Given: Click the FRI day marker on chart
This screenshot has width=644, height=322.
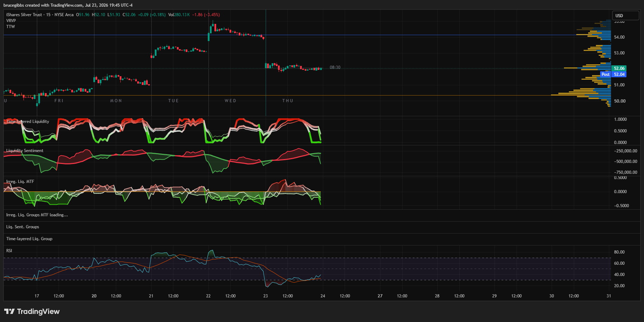Looking at the screenshot, I should pyautogui.click(x=59, y=101).
